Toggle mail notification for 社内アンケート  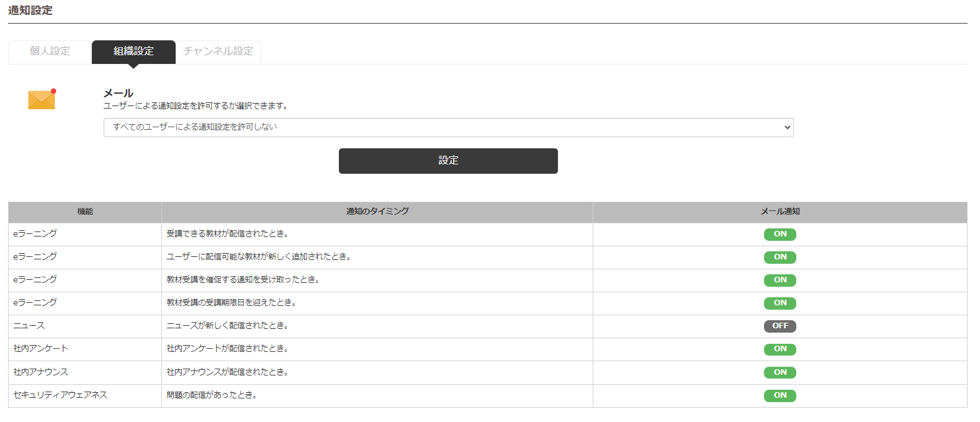[x=780, y=349]
